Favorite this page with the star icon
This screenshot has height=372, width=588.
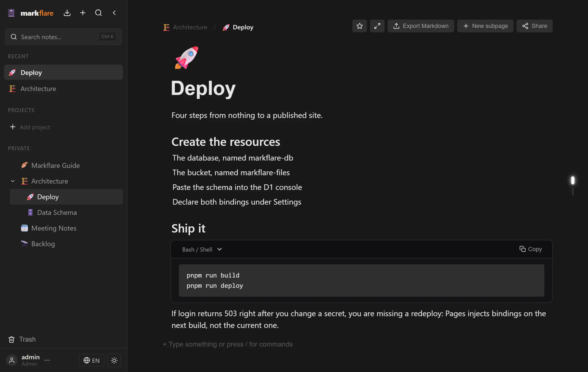point(359,26)
